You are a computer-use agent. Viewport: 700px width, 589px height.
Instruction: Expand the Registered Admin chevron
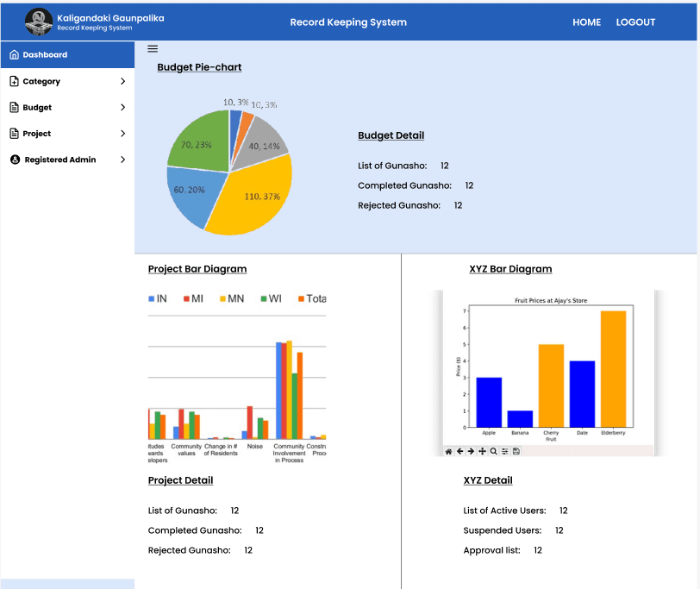tap(122, 160)
